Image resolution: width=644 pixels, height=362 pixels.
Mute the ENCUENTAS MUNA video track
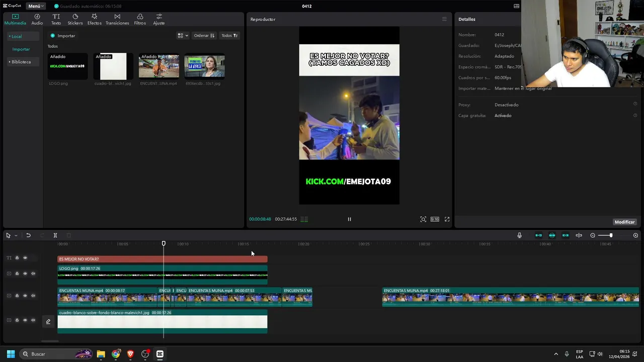[33, 296]
